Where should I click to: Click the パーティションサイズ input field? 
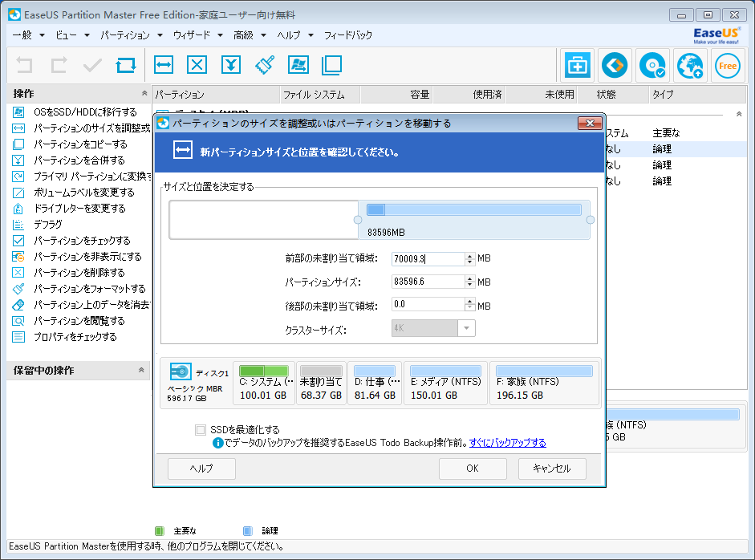click(428, 282)
